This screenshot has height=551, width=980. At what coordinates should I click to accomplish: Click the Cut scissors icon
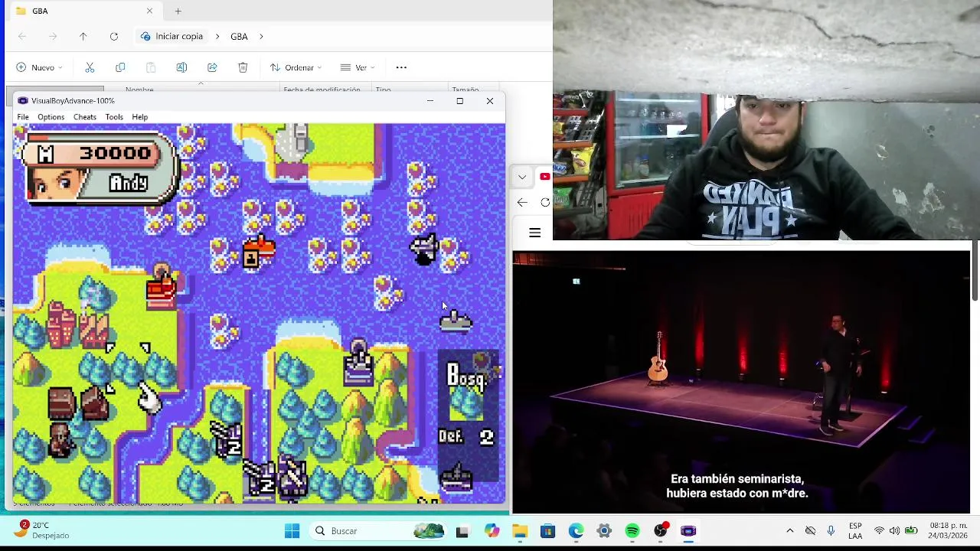90,67
